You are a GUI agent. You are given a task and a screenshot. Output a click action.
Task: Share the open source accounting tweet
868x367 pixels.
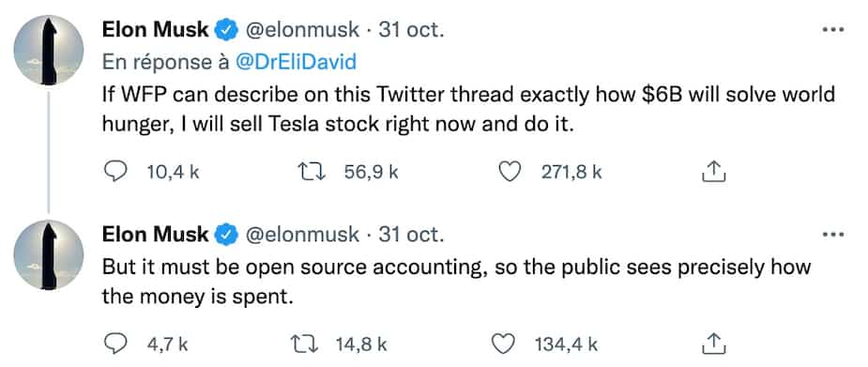713,344
